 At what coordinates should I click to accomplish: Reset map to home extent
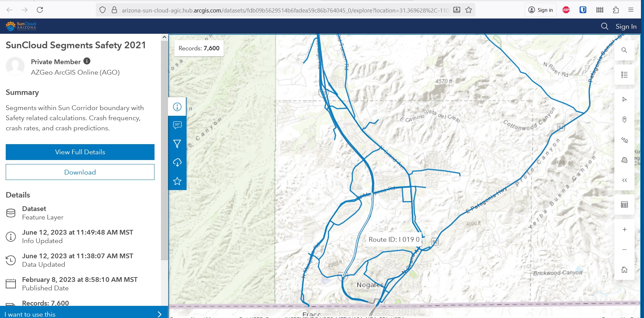[x=624, y=270]
